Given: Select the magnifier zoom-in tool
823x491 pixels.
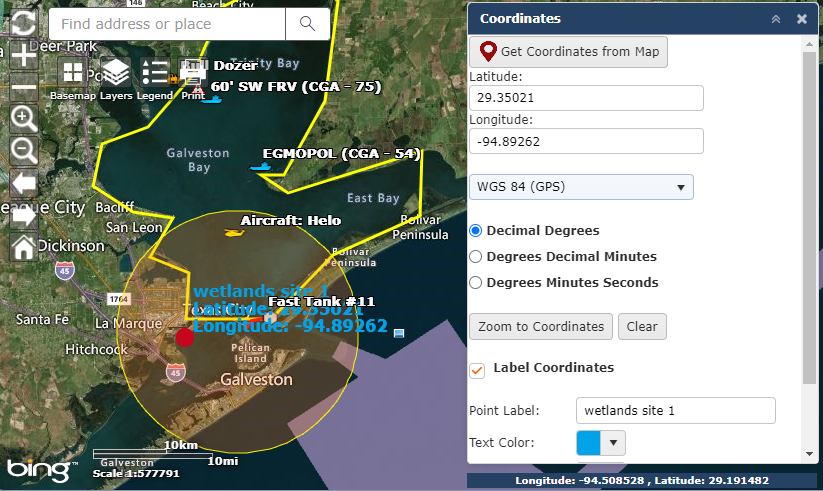Looking at the screenshot, I should pos(24,119).
